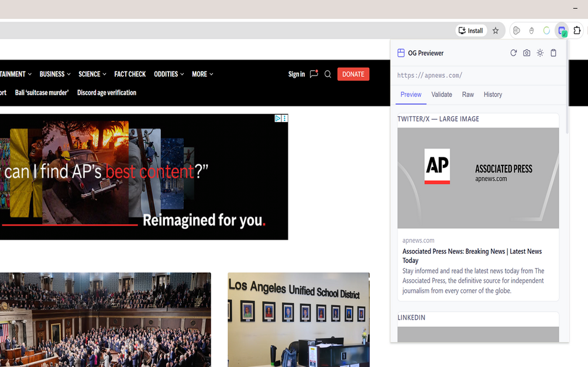Open the AP News search icon
The width and height of the screenshot is (588, 367).
(328, 74)
